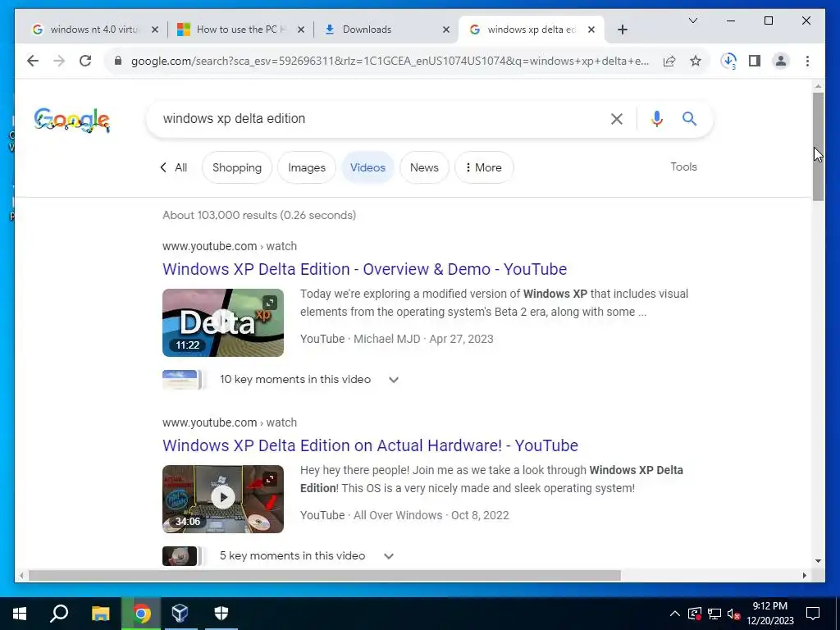Screen dimensions: 840x630
Task: Expand '5 key moments in this video'
Action: [389, 556]
